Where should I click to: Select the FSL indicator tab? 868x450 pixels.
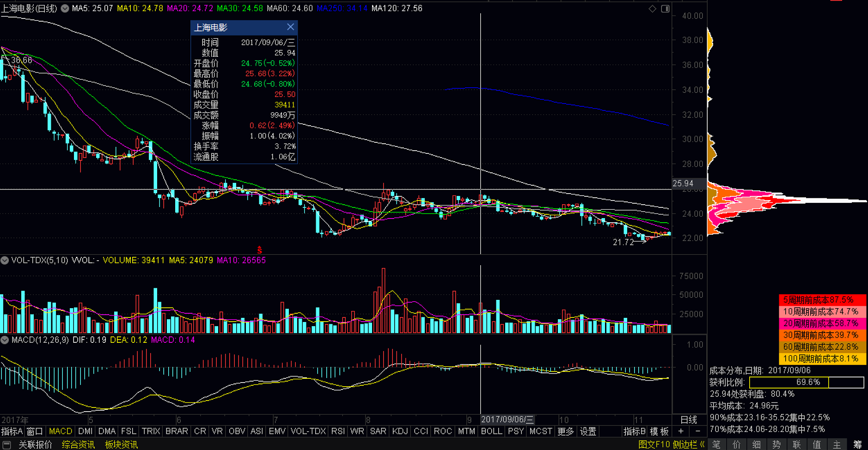128,431
